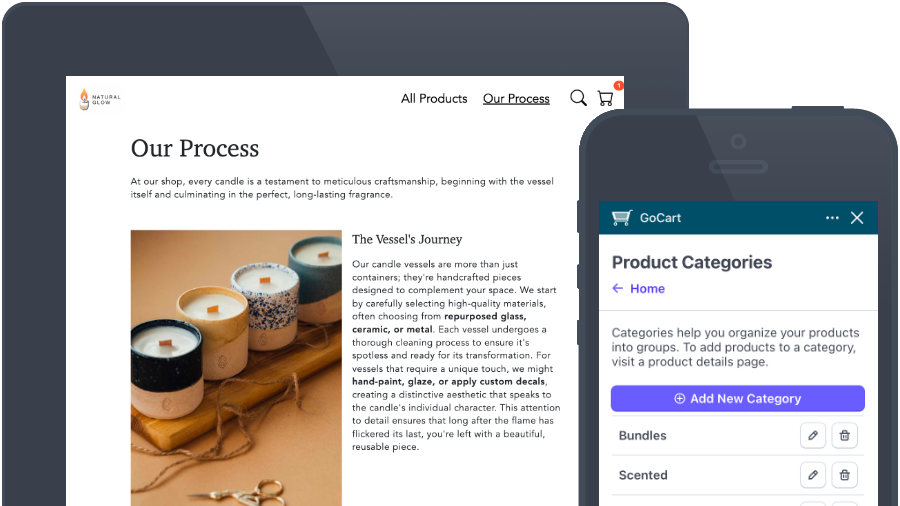This screenshot has width=900, height=506.
Task: Open the shopping cart icon
Action: coord(605,99)
